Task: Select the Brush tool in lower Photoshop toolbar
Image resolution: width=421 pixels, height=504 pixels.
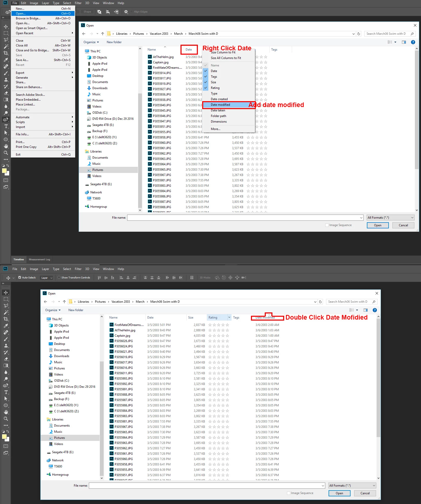Action: (6, 339)
